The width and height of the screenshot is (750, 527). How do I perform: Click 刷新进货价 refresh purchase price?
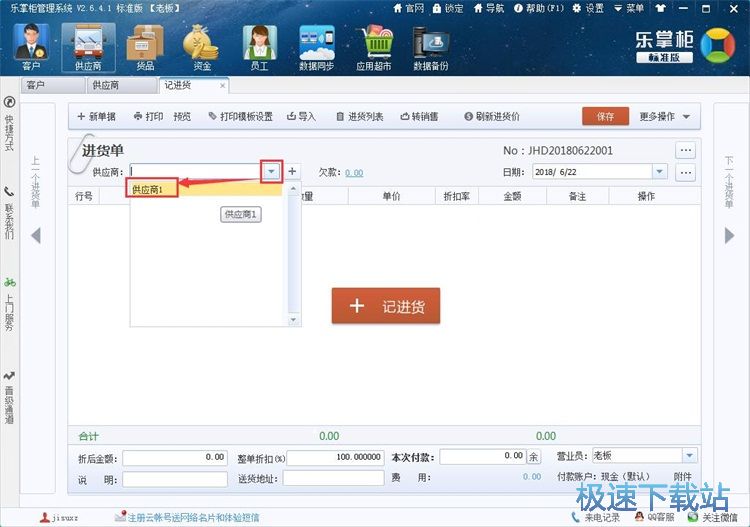(x=492, y=117)
